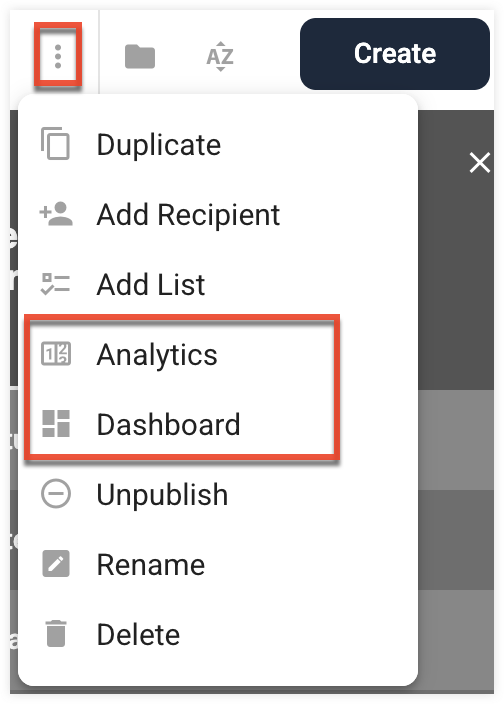Choose Add Recipient menu entry
The image size is (504, 704).
218,215
